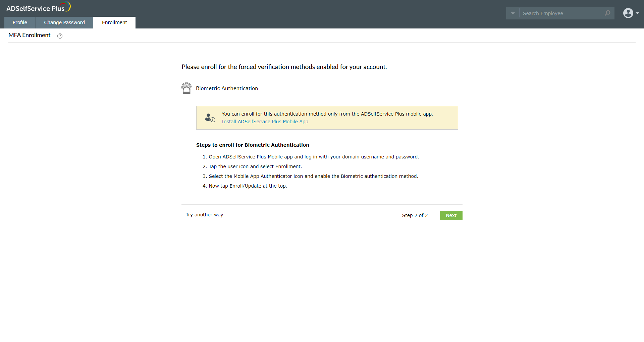Screen dimensions: 644x342
Task: Switch to the Profile tab
Action: (x=19, y=22)
